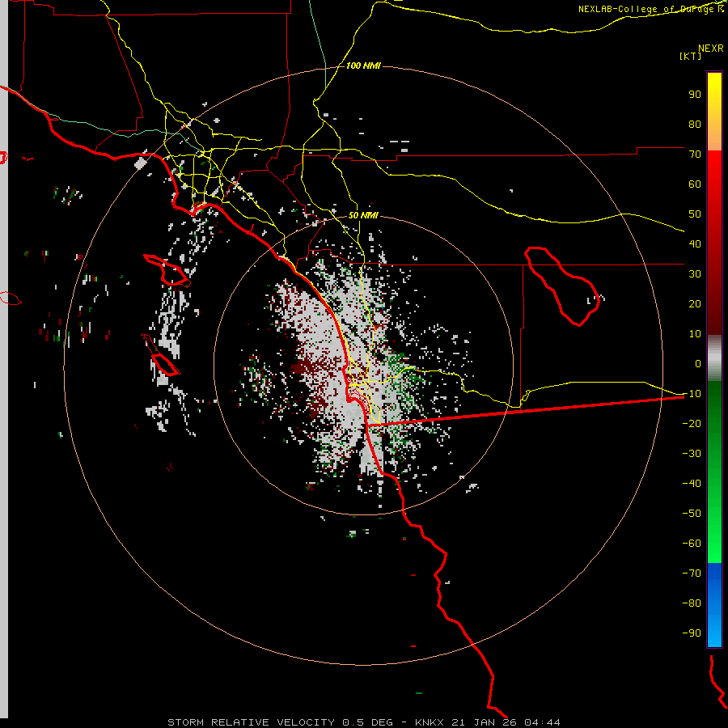The image size is (728, 728).
Task: Select the "-50" value on velocity scale
Action: [692, 514]
